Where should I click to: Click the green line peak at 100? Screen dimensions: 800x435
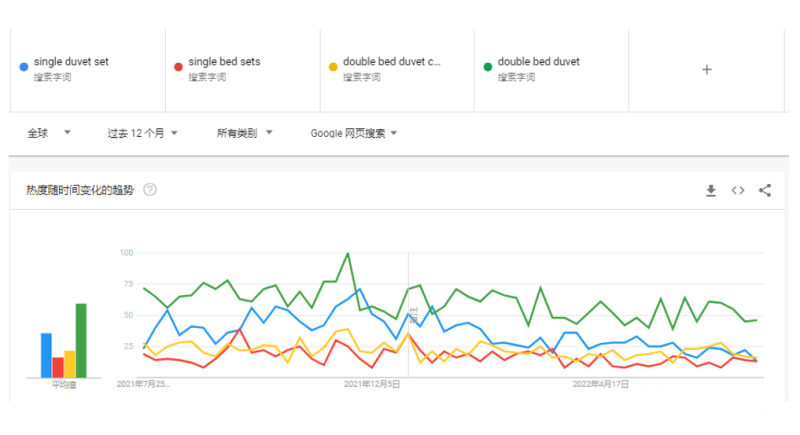point(347,254)
